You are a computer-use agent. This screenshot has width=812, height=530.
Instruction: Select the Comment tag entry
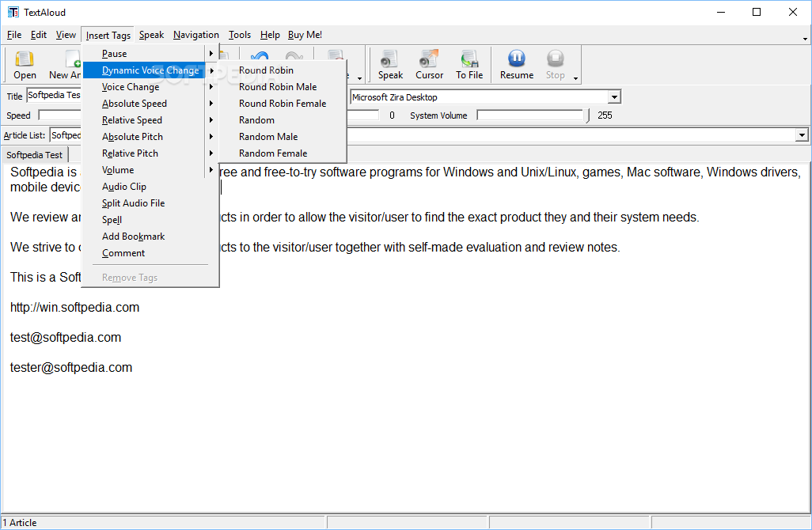[x=150, y=252]
